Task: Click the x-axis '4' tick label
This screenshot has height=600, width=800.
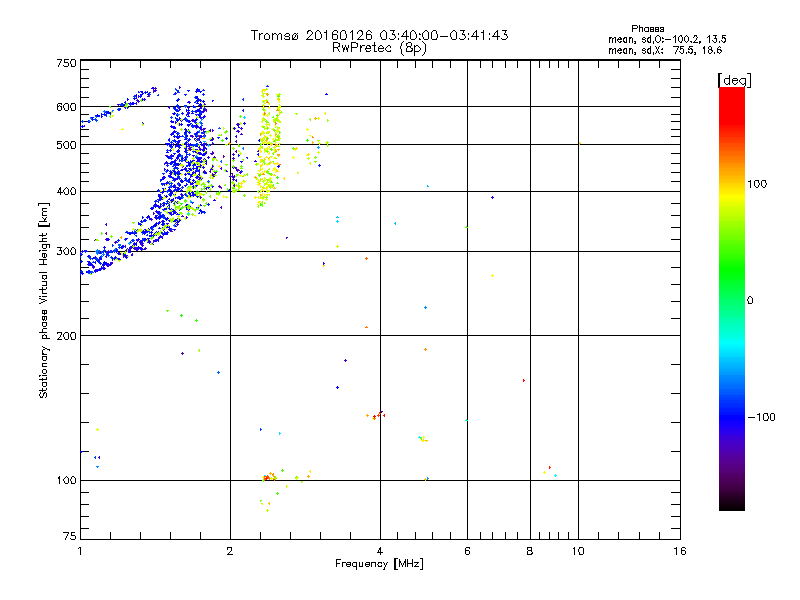Action: [x=380, y=551]
